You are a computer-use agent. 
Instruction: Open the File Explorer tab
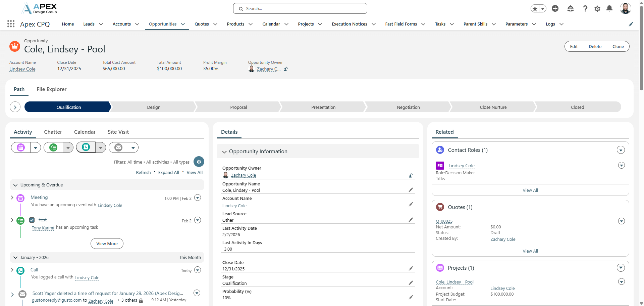click(x=51, y=89)
